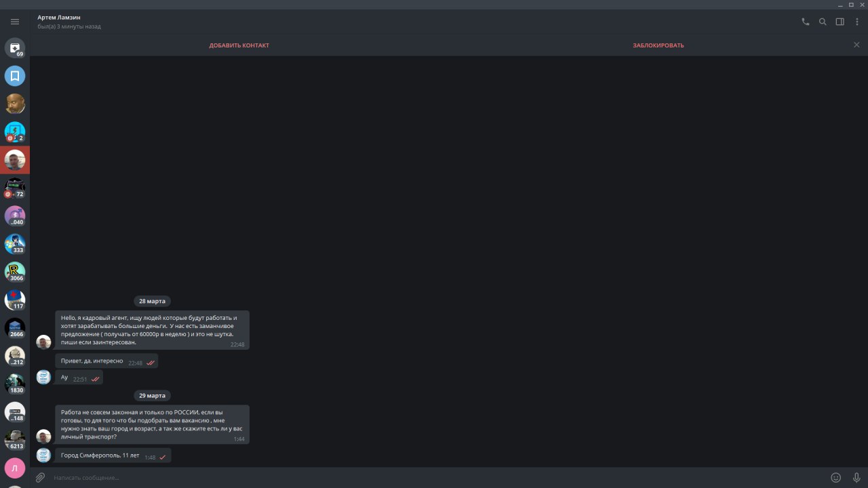Click the 28 марта date label
Viewport: 868px width, 488px height.
click(x=152, y=301)
